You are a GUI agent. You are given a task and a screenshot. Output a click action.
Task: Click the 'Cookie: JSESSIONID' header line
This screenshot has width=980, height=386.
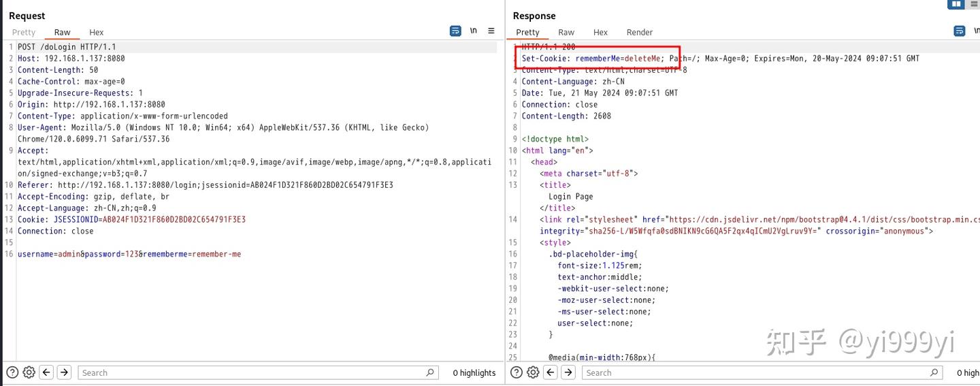[x=131, y=220]
